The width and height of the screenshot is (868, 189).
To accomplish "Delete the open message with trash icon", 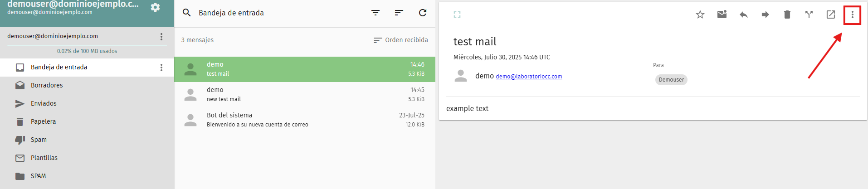I will (x=787, y=15).
